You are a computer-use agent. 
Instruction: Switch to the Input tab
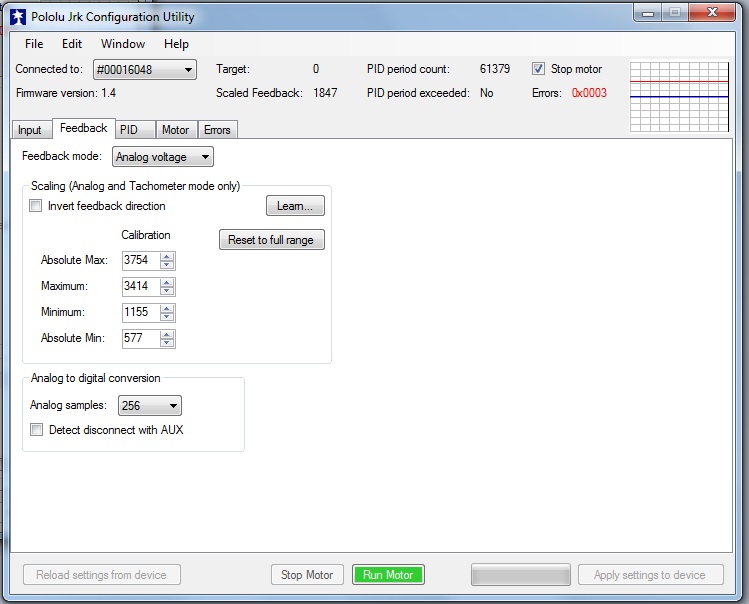point(30,130)
